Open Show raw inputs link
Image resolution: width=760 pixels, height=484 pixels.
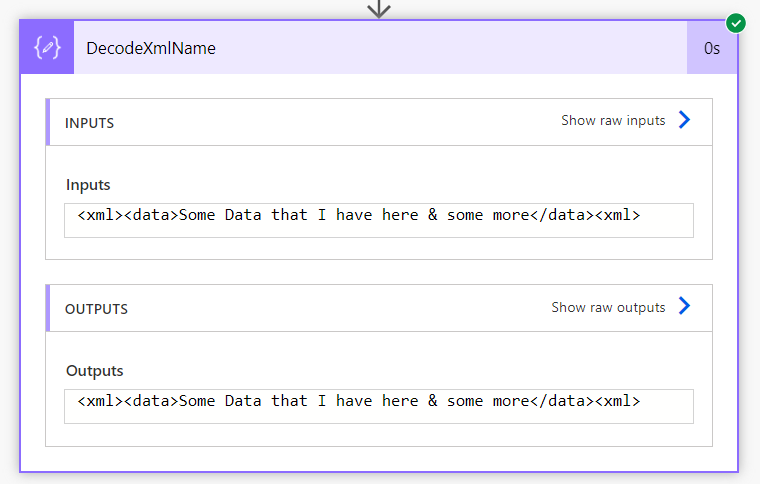pyautogui.click(x=613, y=120)
